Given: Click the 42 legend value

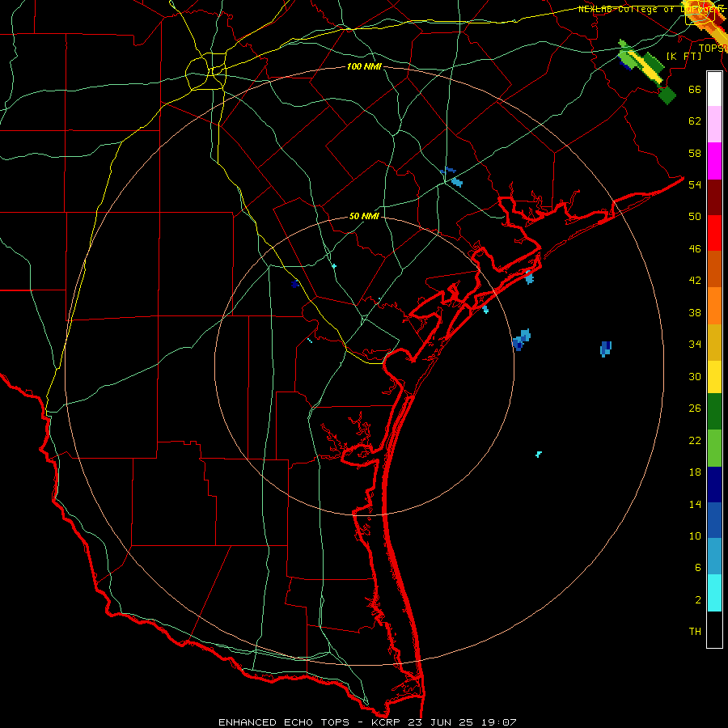Looking at the screenshot, I should (x=695, y=280).
